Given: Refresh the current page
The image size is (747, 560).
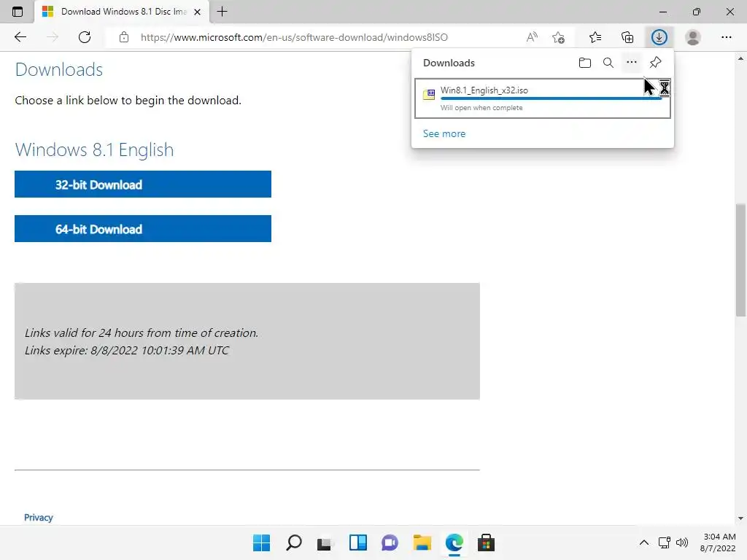Looking at the screenshot, I should (x=85, y=37).
